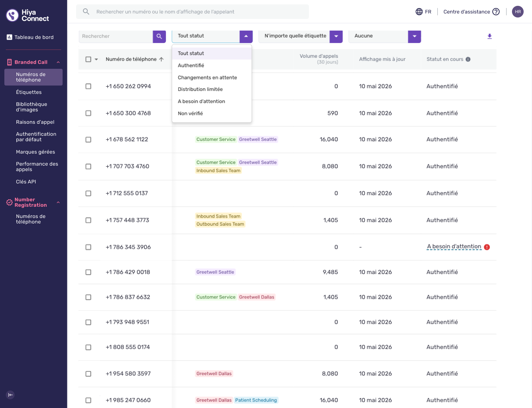Collapse the sidebar with the arrow icon
532x408 pixels.
(x=11, y=395)
